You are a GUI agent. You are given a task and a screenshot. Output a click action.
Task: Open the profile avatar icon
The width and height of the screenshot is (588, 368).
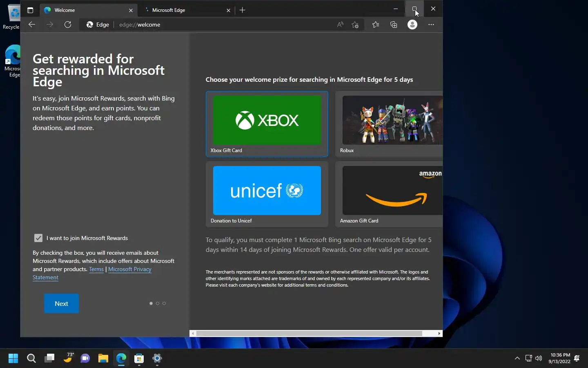click(x=412, y=25)
